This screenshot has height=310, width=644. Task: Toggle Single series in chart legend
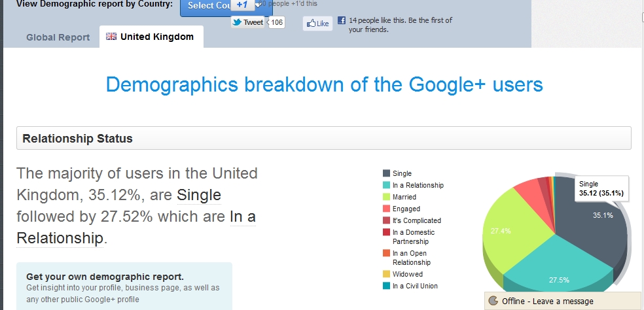pyautogui.click(x=397, y=173)
